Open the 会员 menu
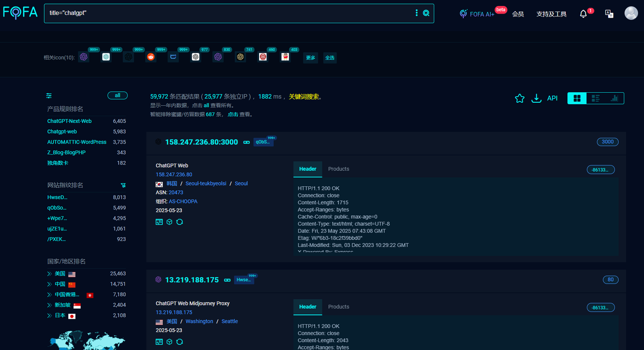Image resolution: width=644 pixels, height=350 pixels. pyautogui.click(x=518, y=14)
